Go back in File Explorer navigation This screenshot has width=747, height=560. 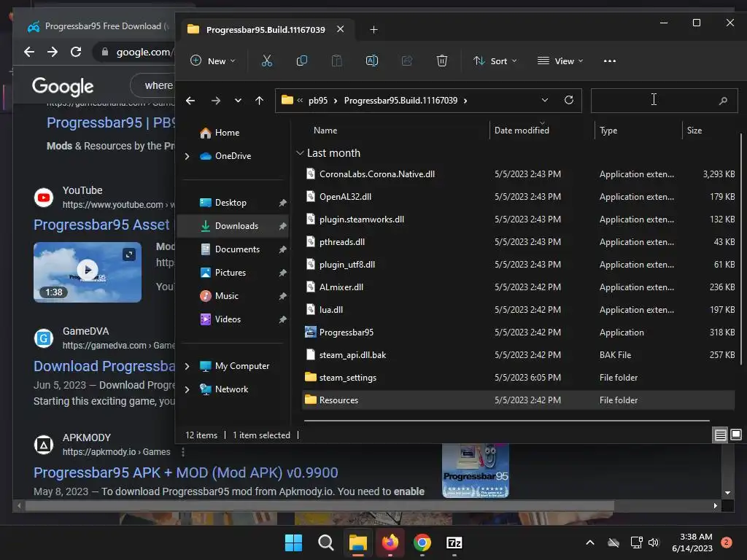pos(190,101)
